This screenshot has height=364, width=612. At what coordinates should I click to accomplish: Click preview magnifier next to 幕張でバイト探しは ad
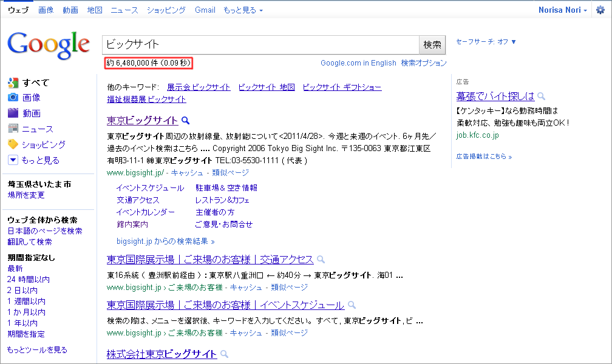point(541,96)
